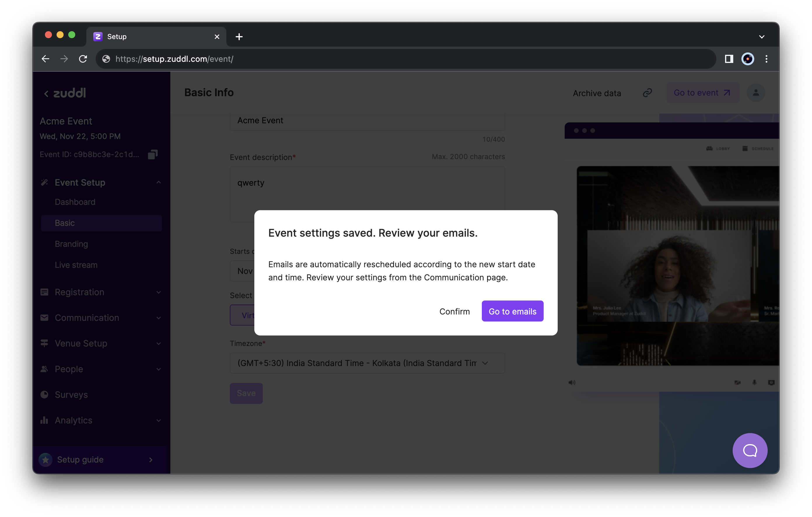Image resolution: width=812 pixels, height=517 pixels.
Task: Copy the Event ID to clipboard
Action: tap(153, 154)
